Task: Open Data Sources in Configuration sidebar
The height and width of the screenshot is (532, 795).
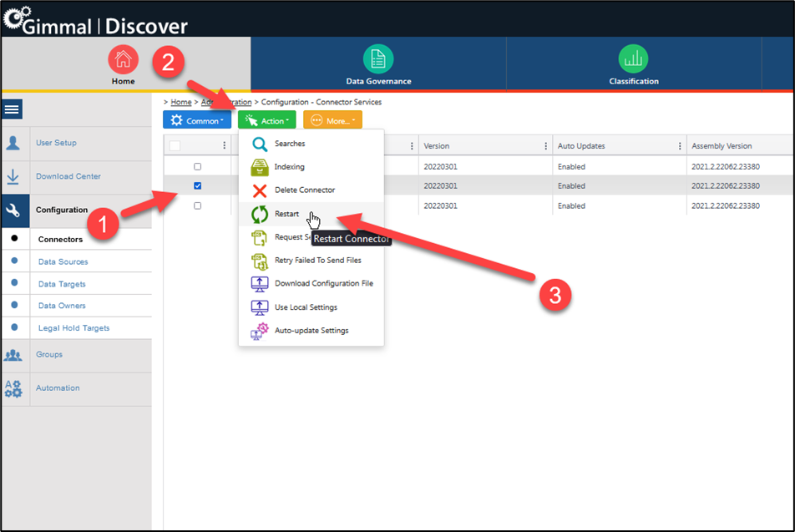Action: tap(63, 262)
